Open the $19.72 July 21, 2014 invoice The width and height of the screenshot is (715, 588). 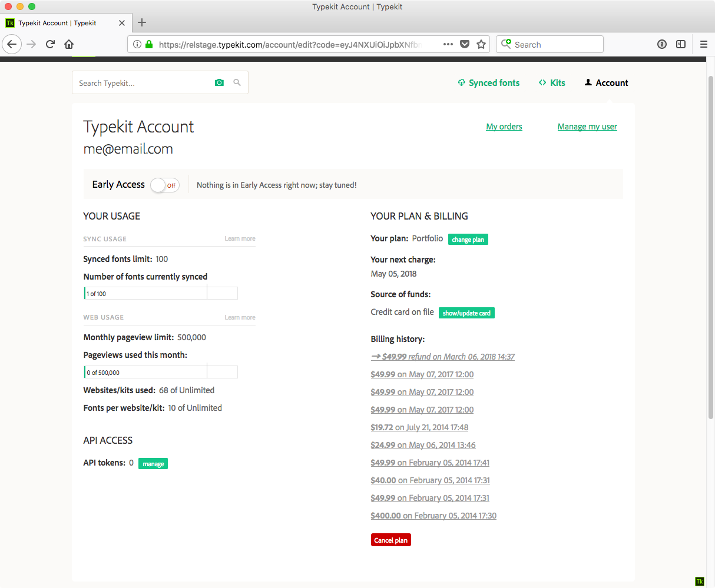point(419,427)
